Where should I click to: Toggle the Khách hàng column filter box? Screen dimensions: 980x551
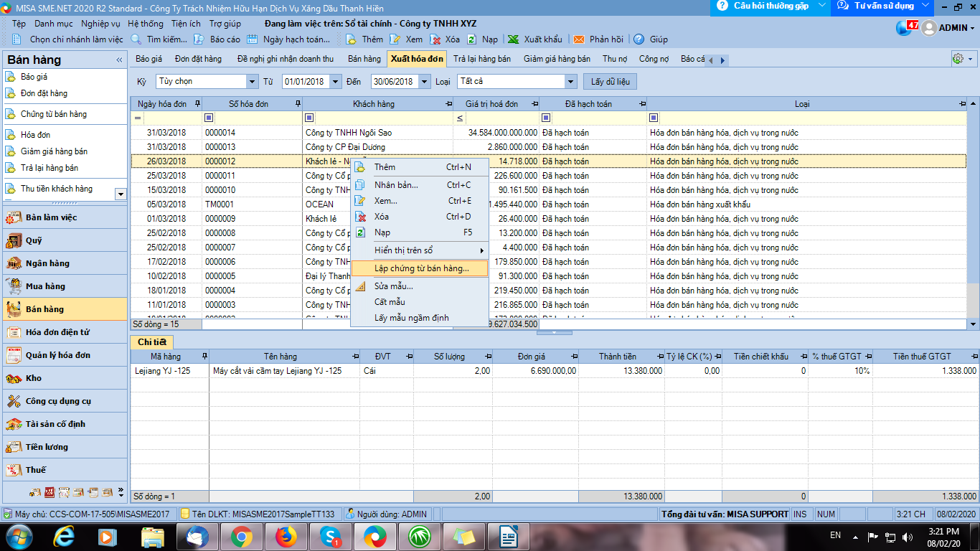point(309,118)
